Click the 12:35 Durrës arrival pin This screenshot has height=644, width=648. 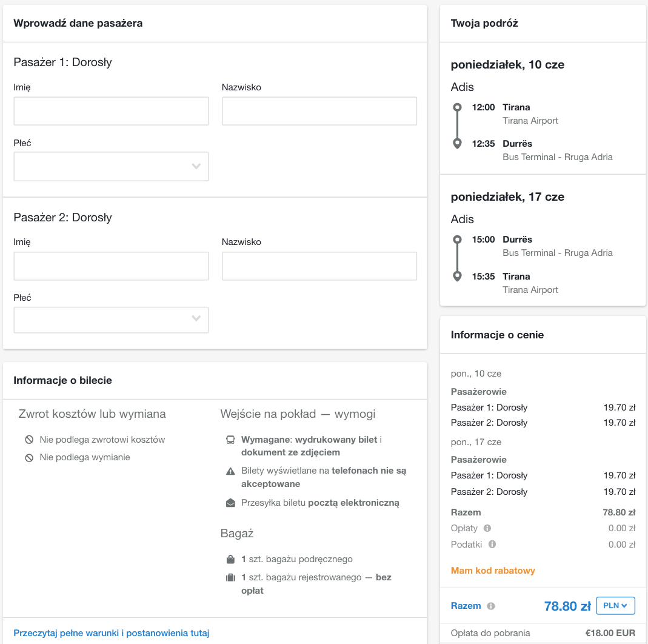pos(457,144)
